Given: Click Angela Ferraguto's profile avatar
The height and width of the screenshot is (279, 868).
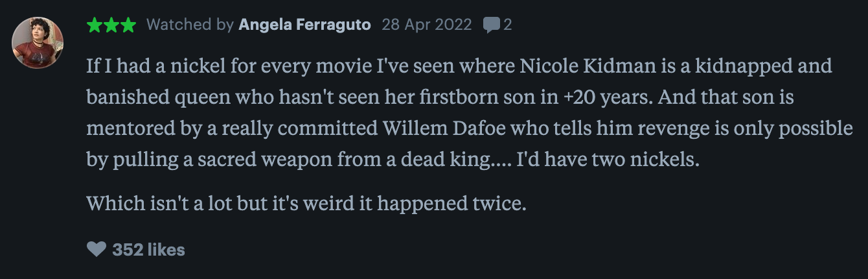Looking at the screenshot, I should click(38, 42).
